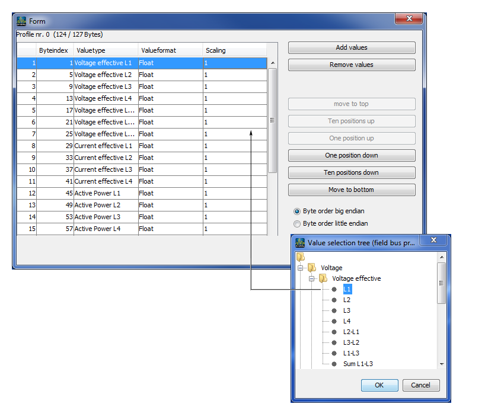The height and width of the screenshot is (420, 504).
Task: Click the Form window title bar icon
Action: (22, 20)
